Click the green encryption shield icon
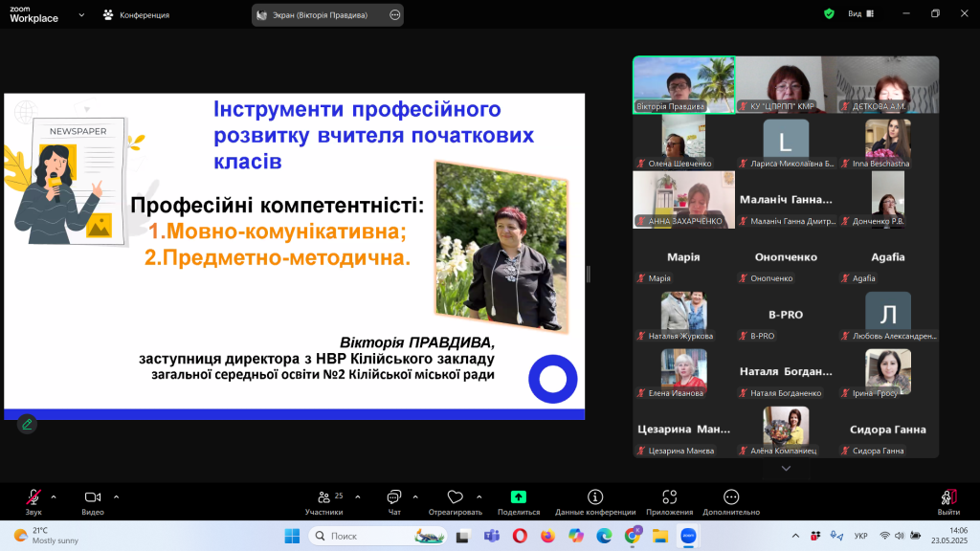 (829, 14)
